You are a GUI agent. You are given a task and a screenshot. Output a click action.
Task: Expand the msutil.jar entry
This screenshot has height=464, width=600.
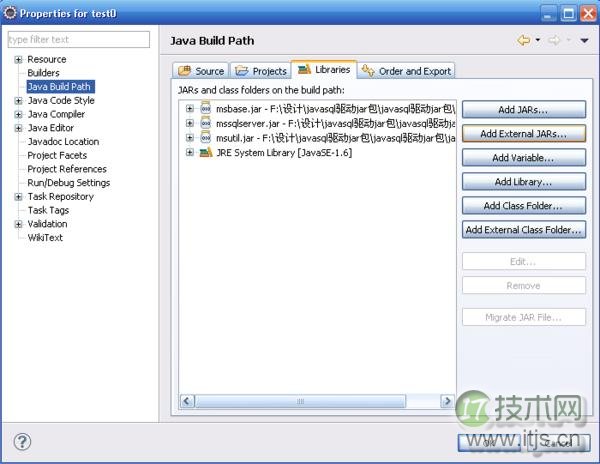tap(189, 137)
